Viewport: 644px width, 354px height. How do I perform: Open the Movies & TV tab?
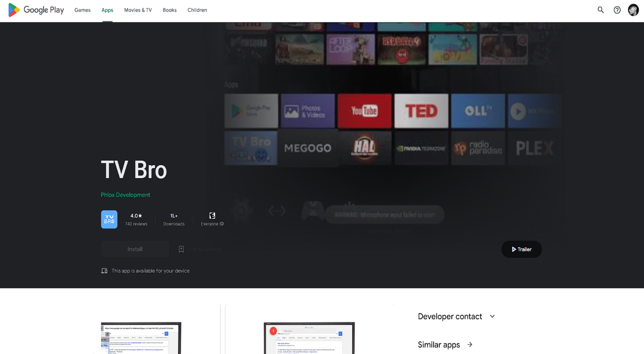[x=138, y=10]
